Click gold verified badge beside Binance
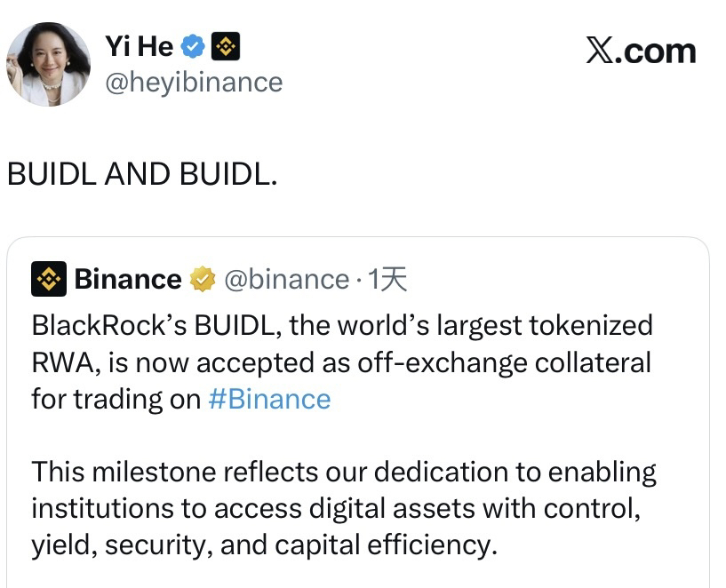 click(x=203, y=280)
